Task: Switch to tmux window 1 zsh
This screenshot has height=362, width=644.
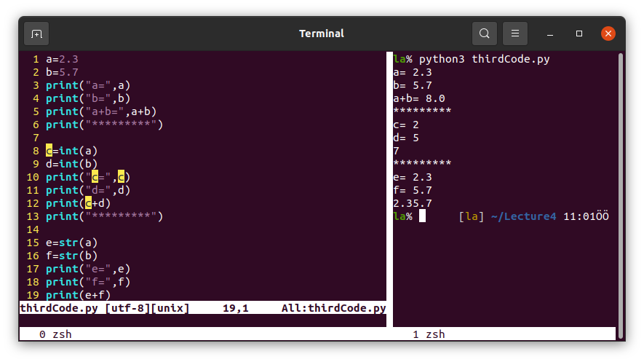Action: tap(429, 334)
